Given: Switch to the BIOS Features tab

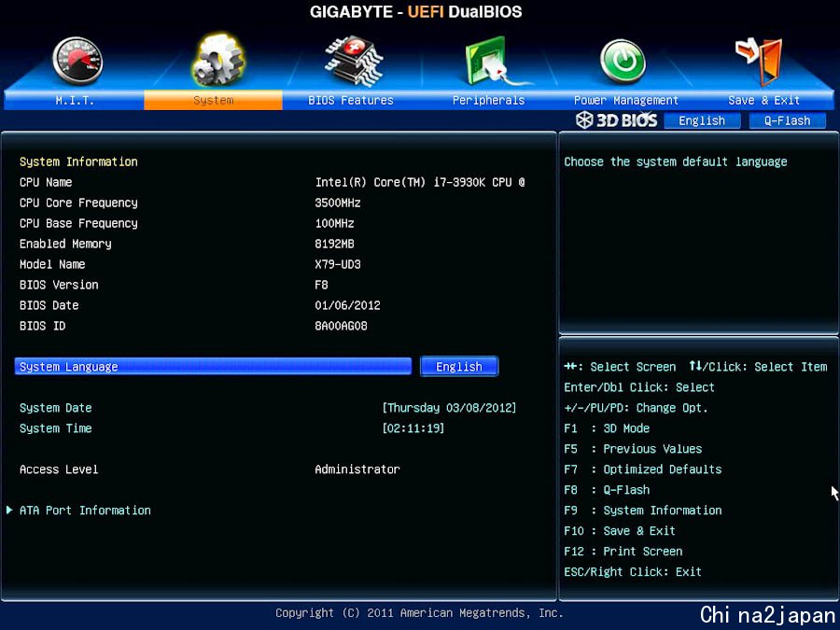Looking at the screenshot, I should [x=351, y=100].
